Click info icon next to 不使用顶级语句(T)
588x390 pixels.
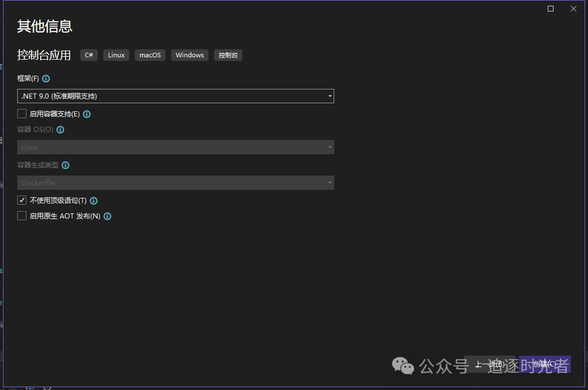pyautogui.click(x=94, y=201)
